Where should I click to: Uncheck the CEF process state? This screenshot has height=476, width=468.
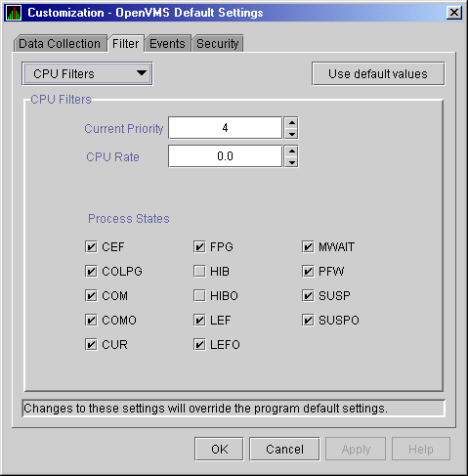[91, 246]
